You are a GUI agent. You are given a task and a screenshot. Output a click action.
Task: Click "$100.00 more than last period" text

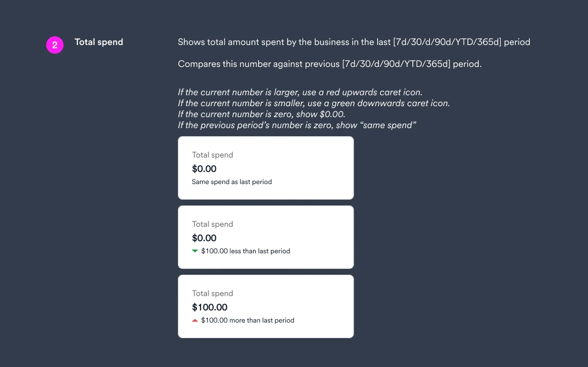point(247,320)
